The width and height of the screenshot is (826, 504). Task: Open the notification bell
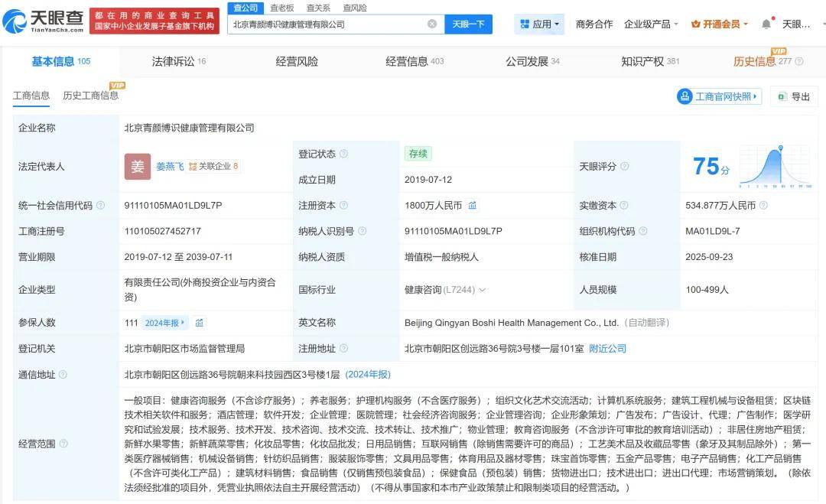pos(766,24)
